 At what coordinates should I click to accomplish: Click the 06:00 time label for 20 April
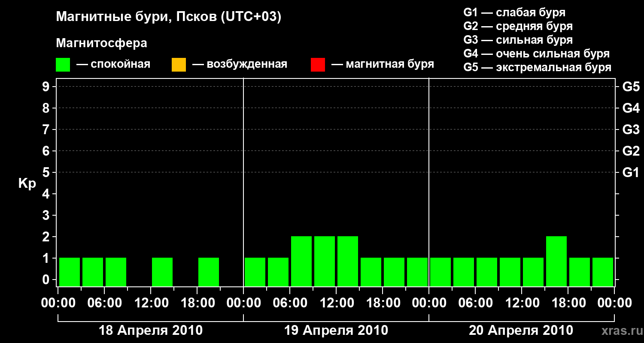[x=475, y=303]
